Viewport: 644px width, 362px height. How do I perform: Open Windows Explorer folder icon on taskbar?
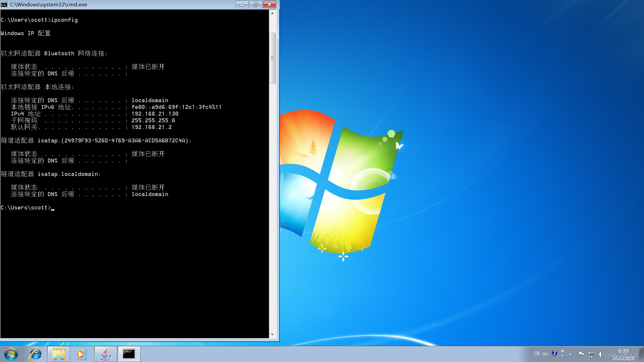tap(59, 354)
